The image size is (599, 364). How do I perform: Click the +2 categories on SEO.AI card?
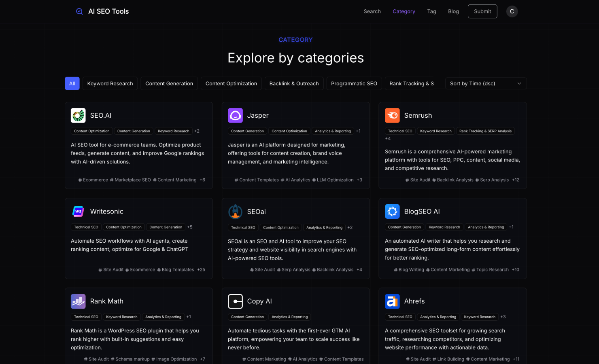click(197, 131)
